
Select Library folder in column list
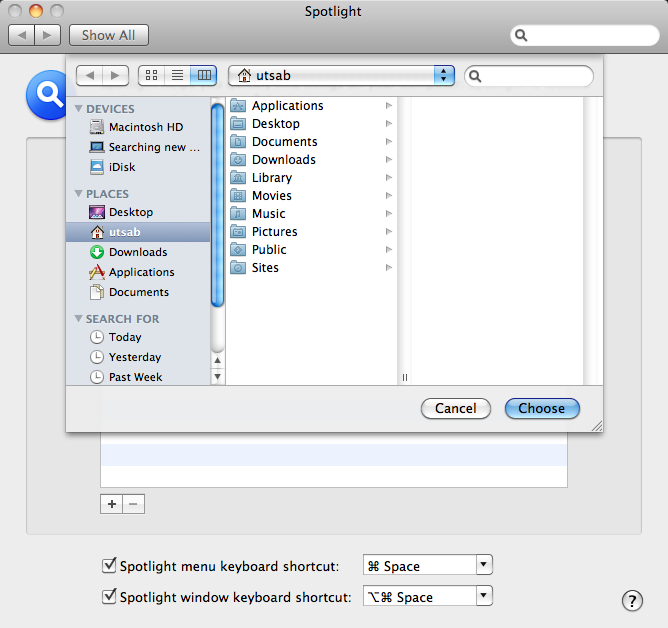click(311, 177)
